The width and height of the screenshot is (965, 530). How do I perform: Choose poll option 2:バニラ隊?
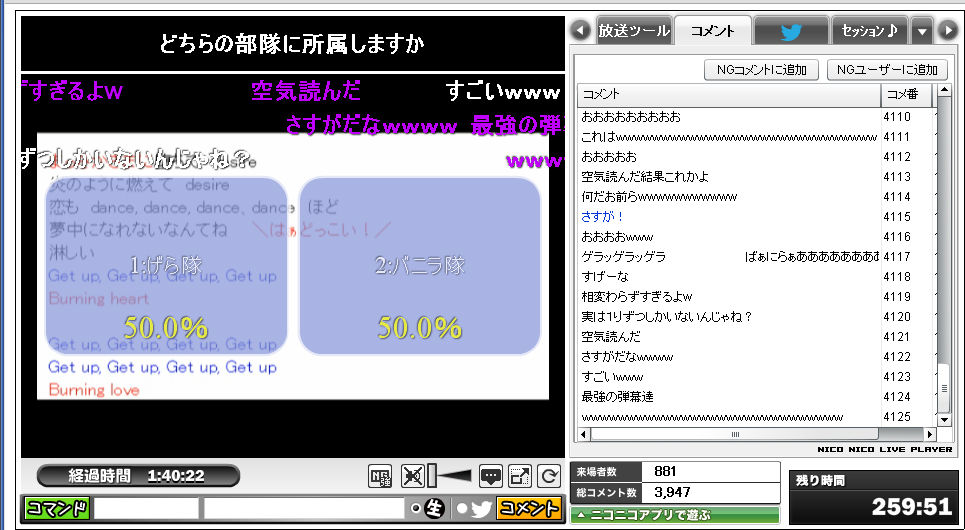(420, 266)
